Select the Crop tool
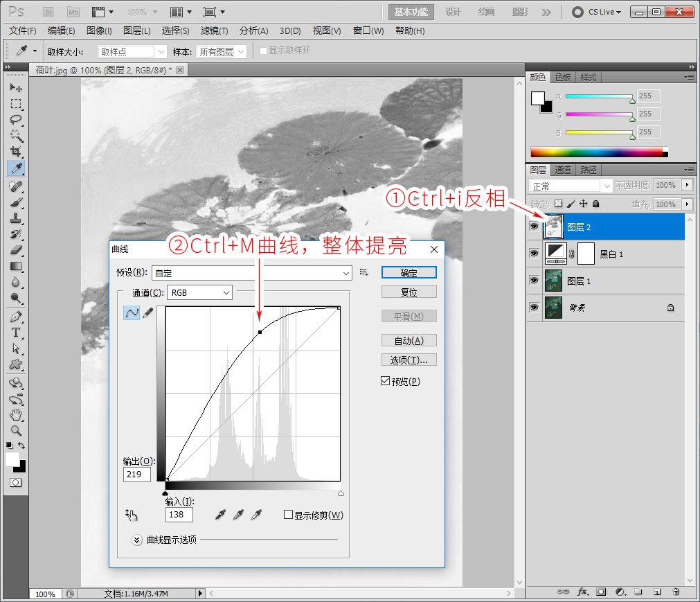Screen dimensions: 700x602 tap(16, 152)
